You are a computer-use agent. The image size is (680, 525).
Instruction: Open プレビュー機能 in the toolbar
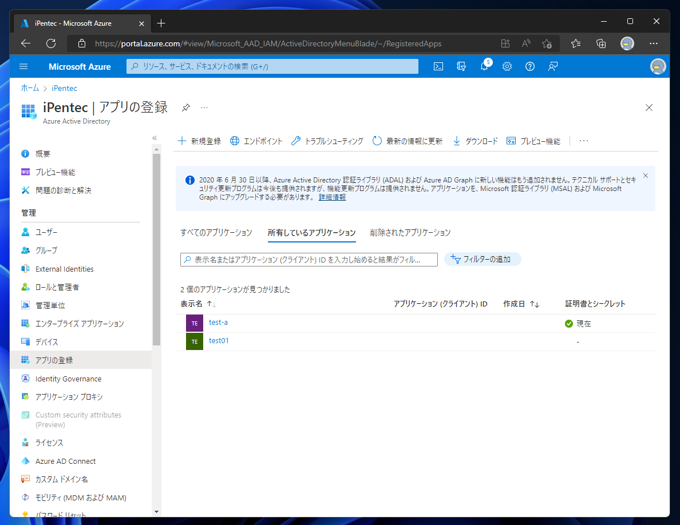click(x=533, y=141)
